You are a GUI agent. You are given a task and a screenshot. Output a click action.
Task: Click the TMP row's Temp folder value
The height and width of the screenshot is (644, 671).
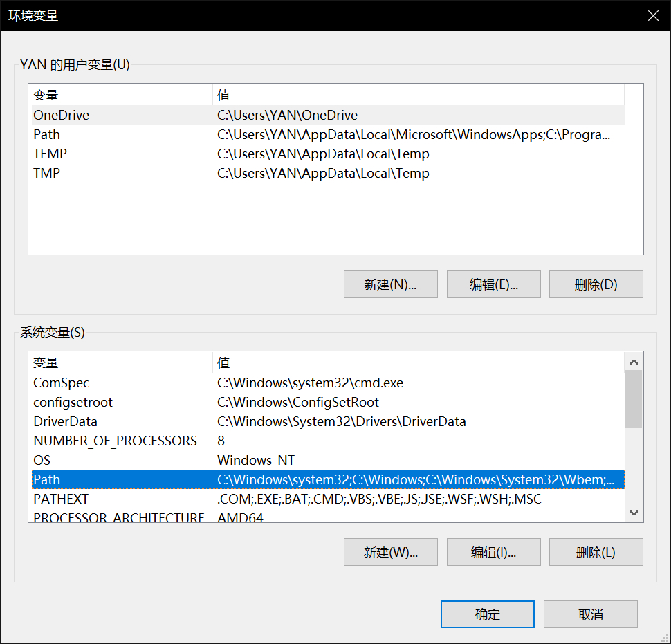[323, 173]
